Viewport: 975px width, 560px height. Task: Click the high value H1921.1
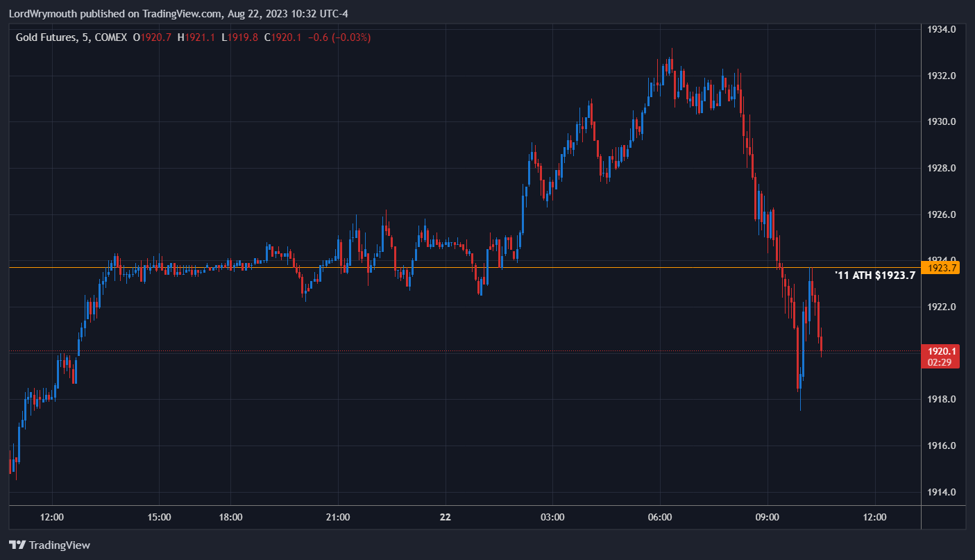point(196,37)
